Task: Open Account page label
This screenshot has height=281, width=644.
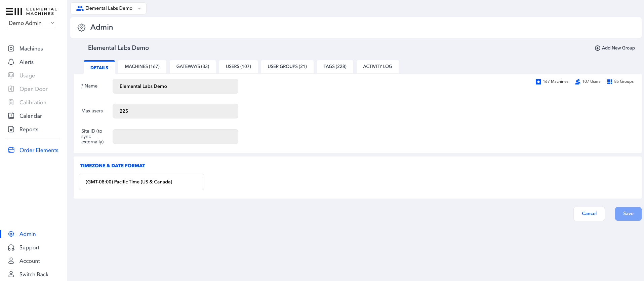Action: point(30,261)
